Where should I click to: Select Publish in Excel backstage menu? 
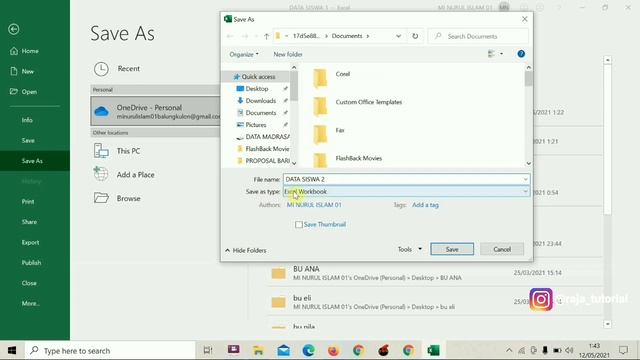[31, 263]
